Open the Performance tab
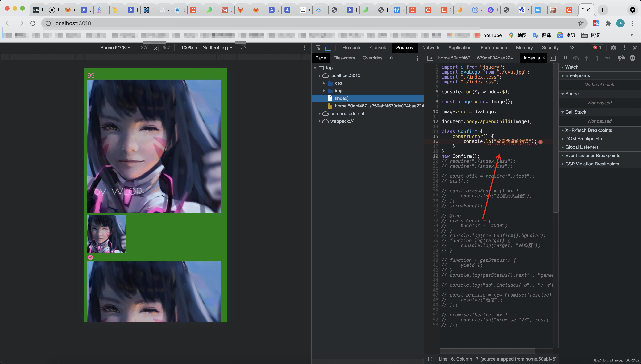This screenshot has width=641, height=364. (x=493, y=47)
